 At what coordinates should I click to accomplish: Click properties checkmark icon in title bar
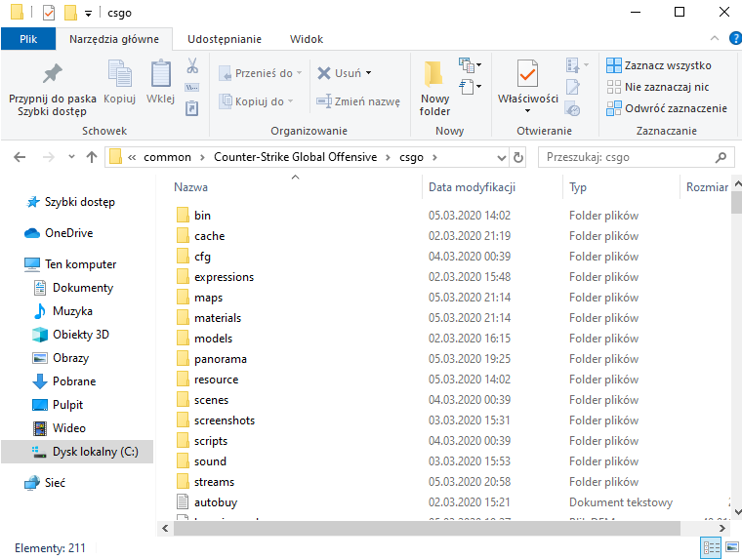[49, 13]
